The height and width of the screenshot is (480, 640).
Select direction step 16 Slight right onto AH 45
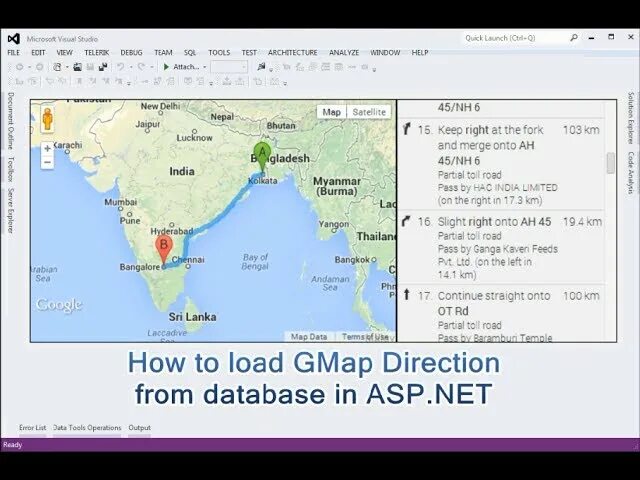click(501, 247)
